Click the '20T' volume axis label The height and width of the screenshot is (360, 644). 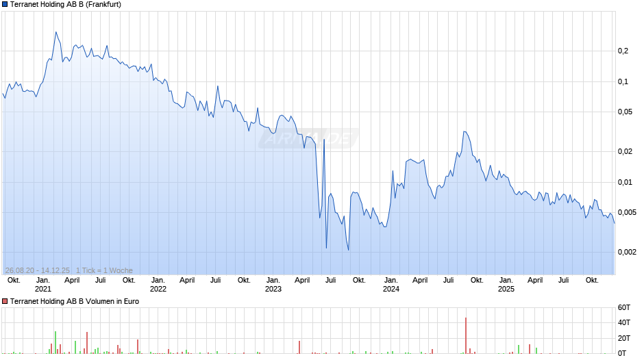pyautogui.click(x=624, y=338)
